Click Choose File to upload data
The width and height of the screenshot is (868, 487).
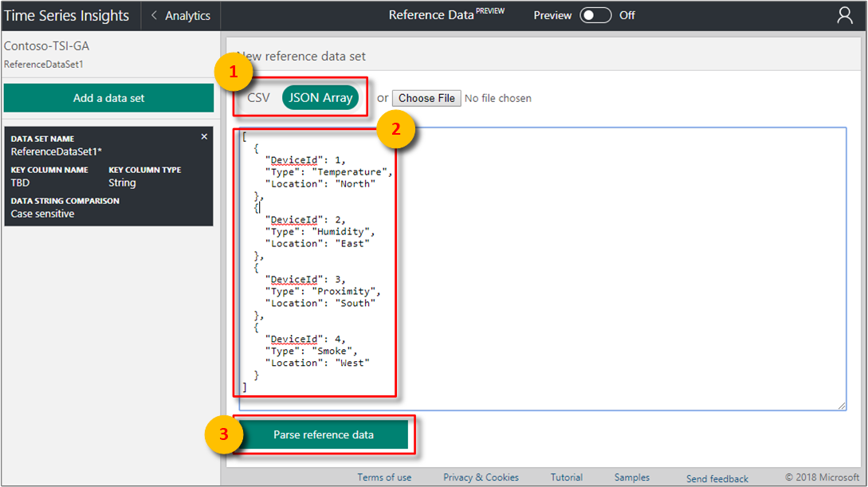tap(426, 97)
